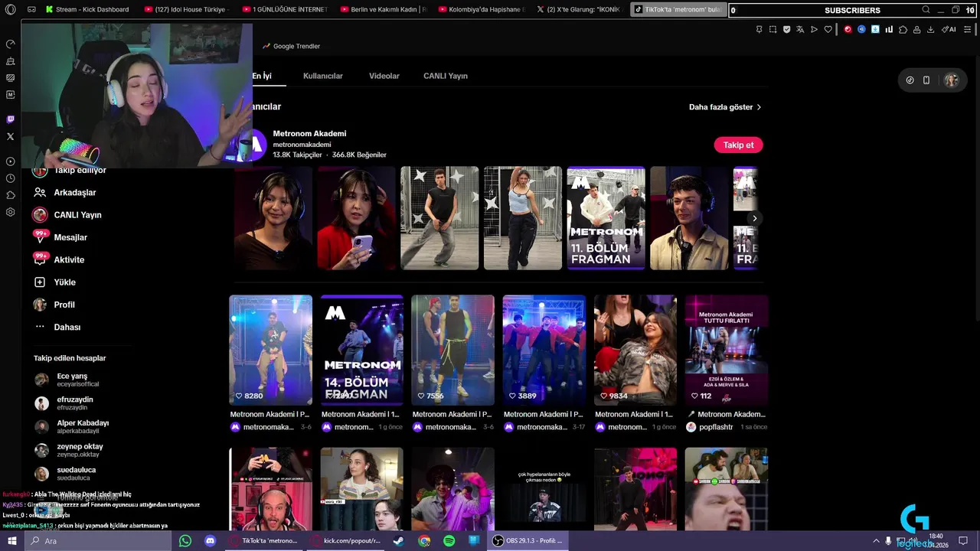Open WhatsApp from the taskbar
This screenshot has height=551, width=980.
(x=185, y=541)
